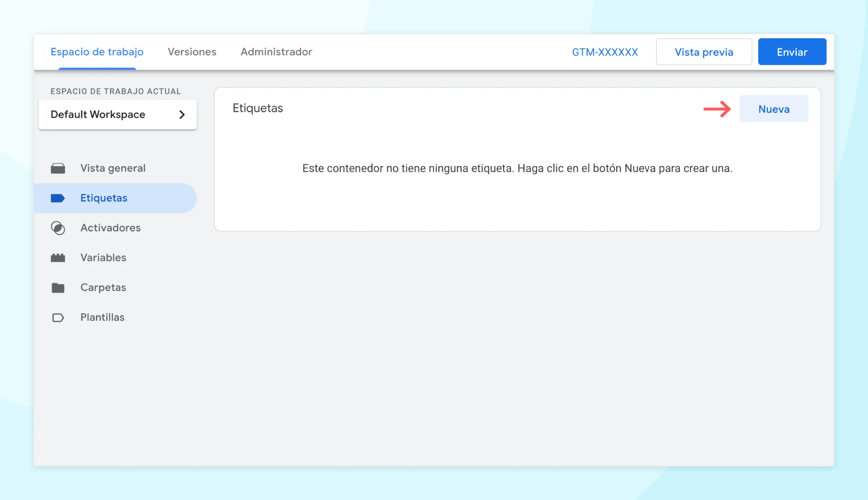Open Vista general in sidebar
This screenshot has width=868, height=500.
point(115,168)
